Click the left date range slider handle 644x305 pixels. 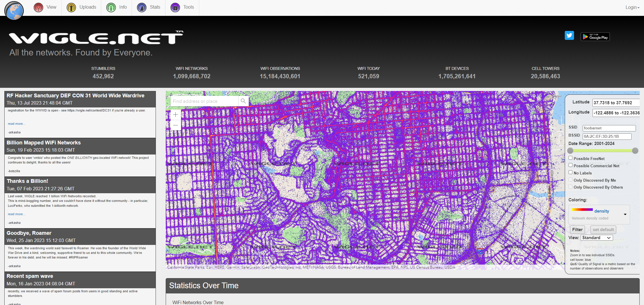(x=570, y=150)
